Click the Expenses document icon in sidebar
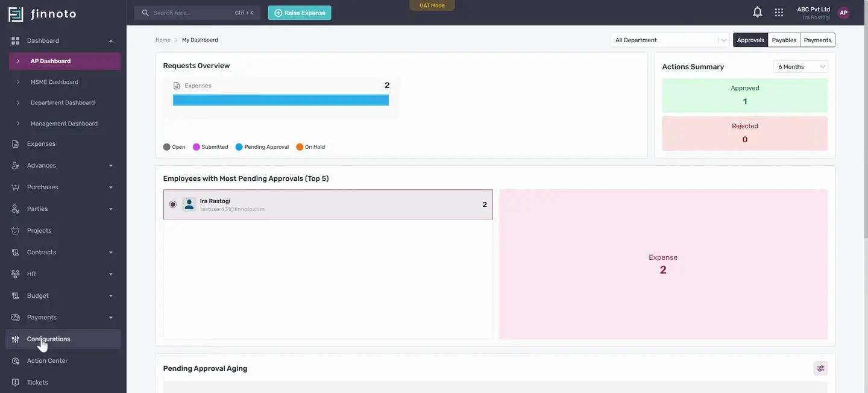 tap(16, 144)
